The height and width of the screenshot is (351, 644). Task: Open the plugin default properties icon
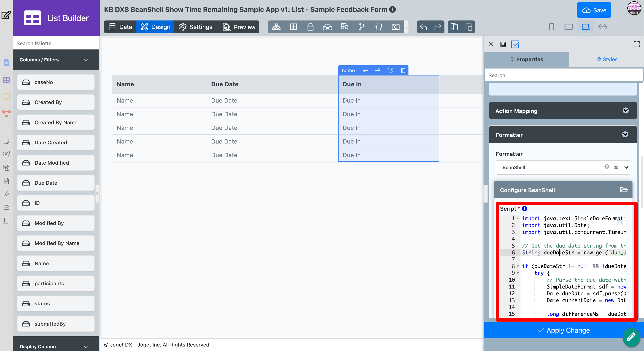click(x=6, y=194)
